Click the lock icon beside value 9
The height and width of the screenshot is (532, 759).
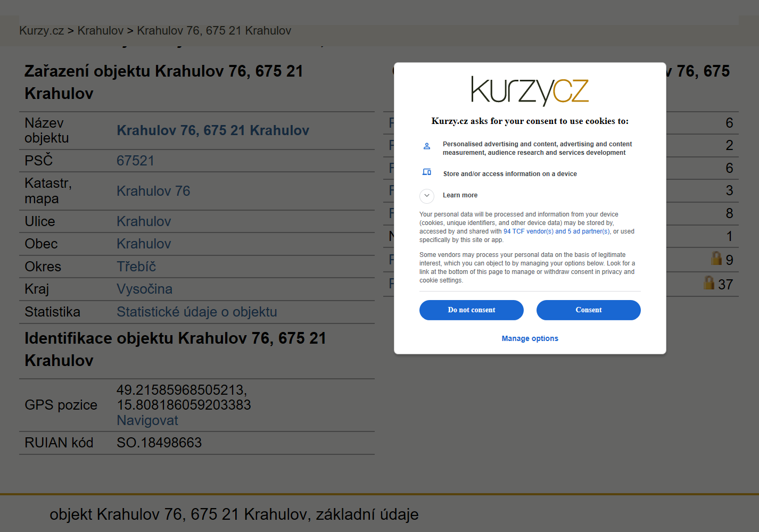coord(716,258)
